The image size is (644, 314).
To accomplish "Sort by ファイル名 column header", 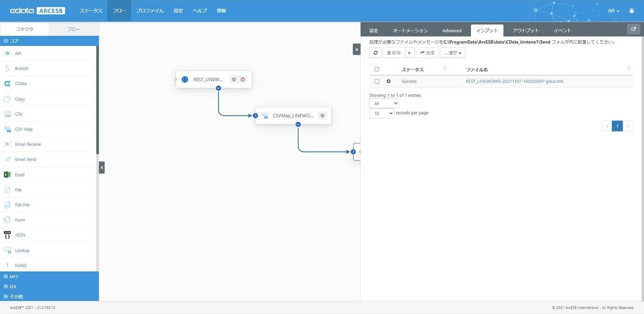I will point(548,69).
